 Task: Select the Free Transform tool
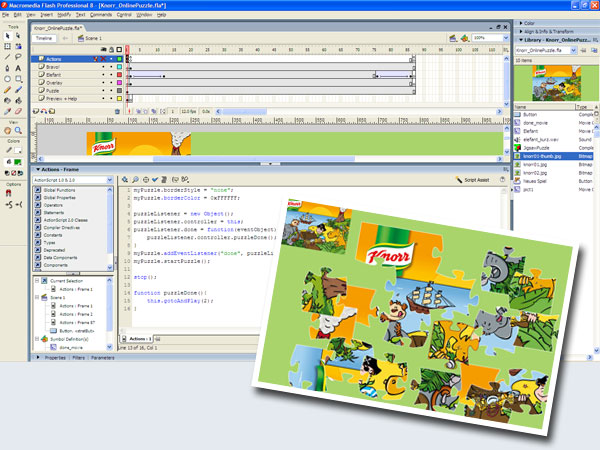point(8,46)
